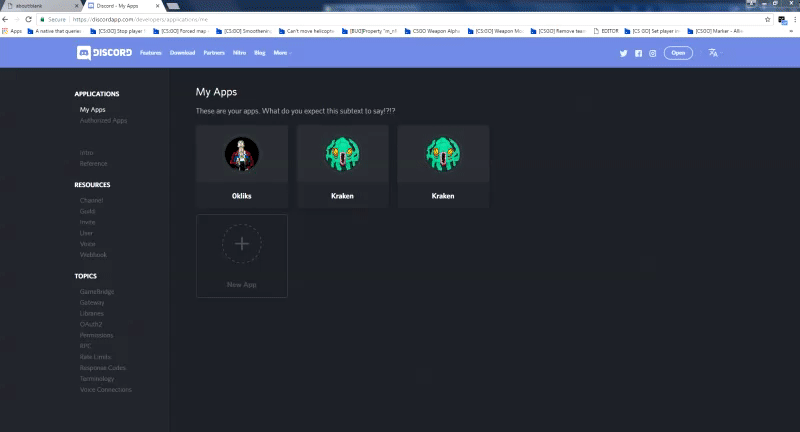Open the GameBridge topic link

tap(97, 292)
